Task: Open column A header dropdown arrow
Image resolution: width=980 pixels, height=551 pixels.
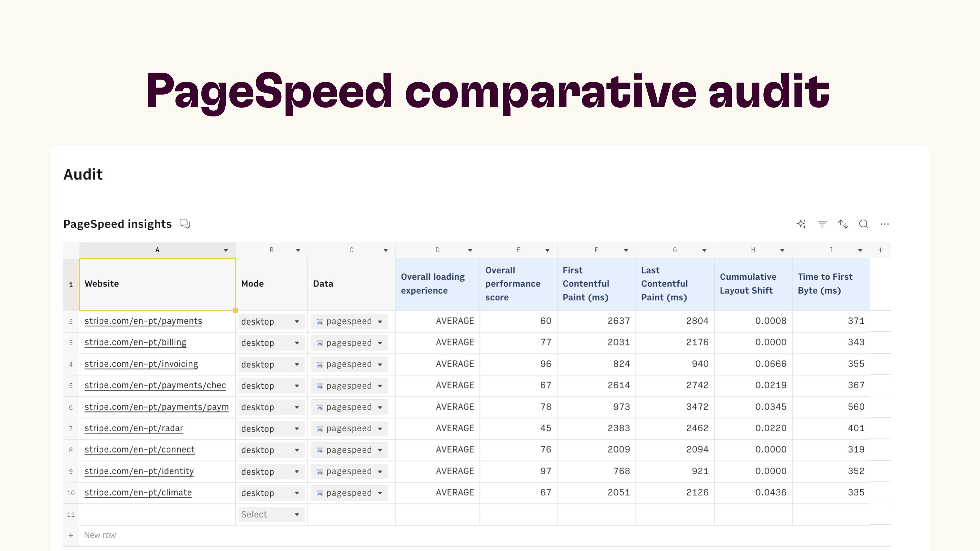Action: point(226,250)
